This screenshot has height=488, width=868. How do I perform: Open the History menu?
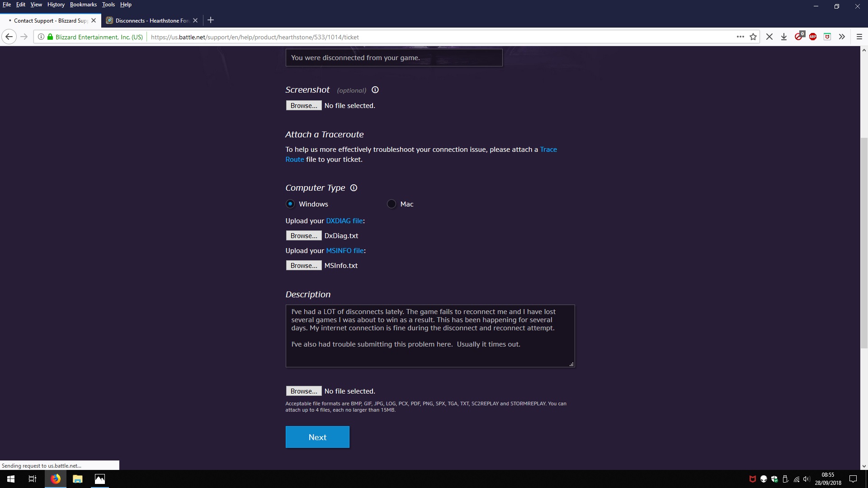pos(56,5)
